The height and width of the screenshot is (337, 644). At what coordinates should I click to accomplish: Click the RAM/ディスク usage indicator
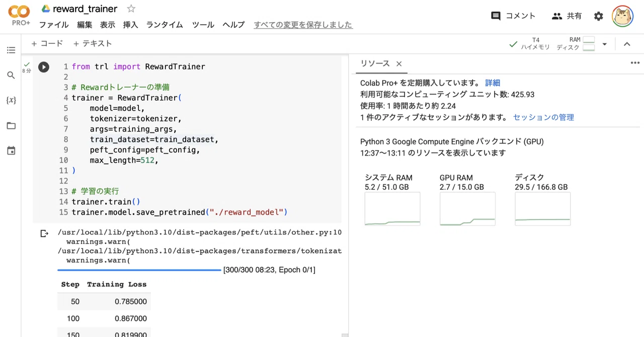pyautogui.click(x=576, y=44)
